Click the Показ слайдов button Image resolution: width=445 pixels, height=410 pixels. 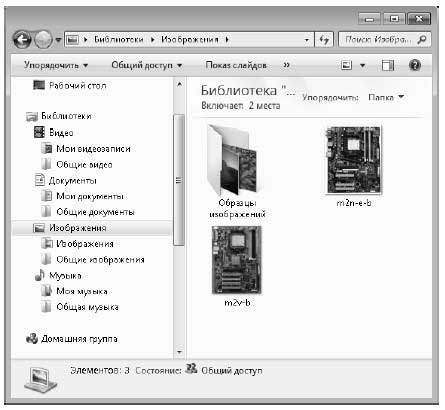click(236, 65)
